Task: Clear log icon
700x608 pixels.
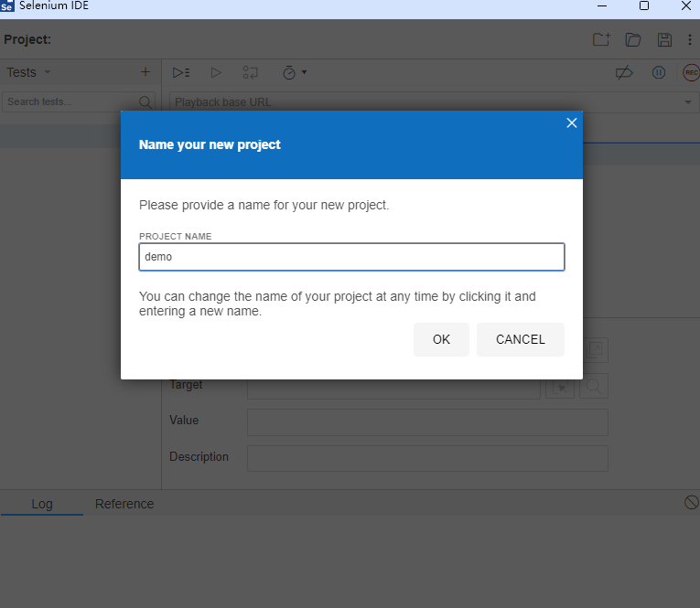Action: click(x=691, y=502)
